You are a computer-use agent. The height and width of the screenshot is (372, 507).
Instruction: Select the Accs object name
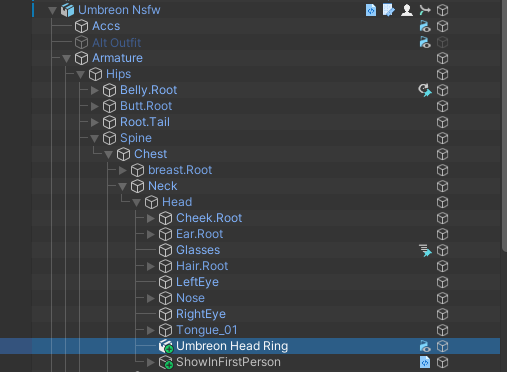(x=106, y=26)
